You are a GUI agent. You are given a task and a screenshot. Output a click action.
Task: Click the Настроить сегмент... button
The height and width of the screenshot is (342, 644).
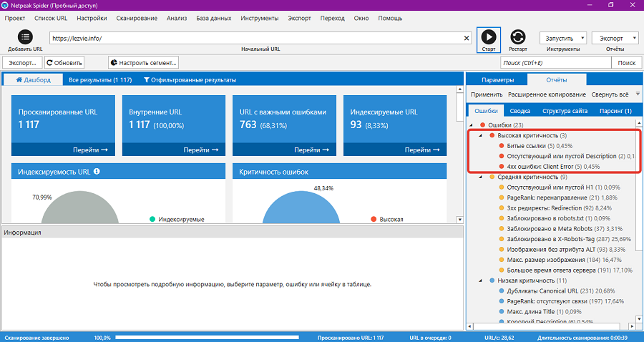(x=143, y=63)
